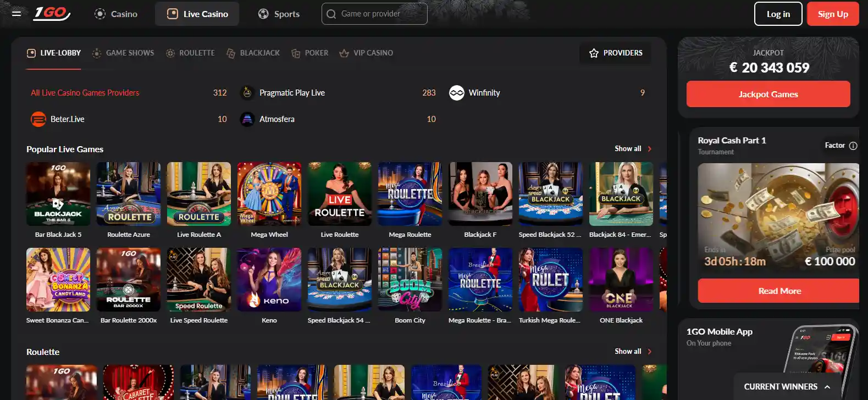
Task: Click the 1GO Mobile App heading
Action: 720,332
